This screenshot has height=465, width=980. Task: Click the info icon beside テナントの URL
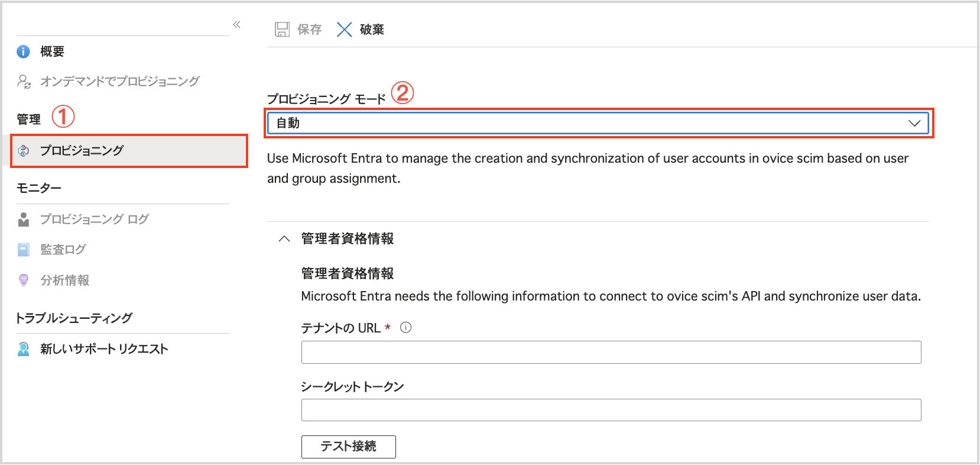405,327
